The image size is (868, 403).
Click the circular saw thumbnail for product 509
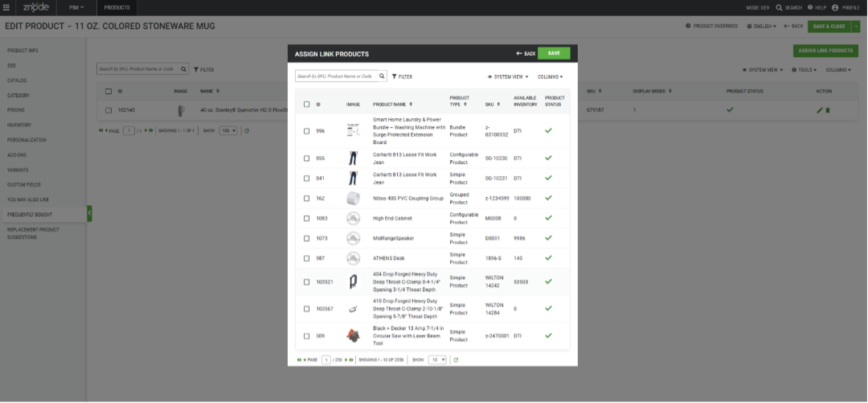(353, 336)
